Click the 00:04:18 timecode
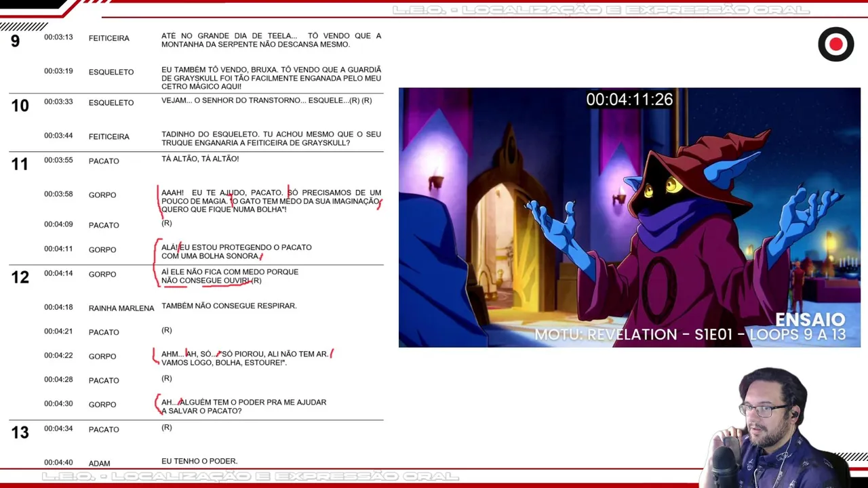This screenshot has height=488, width=868. (58, 307)
